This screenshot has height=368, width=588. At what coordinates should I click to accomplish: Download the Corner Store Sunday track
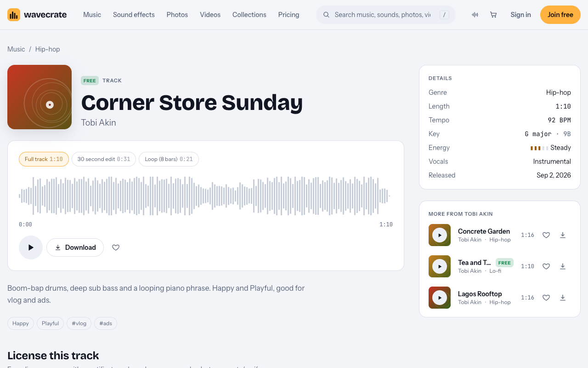75,247
